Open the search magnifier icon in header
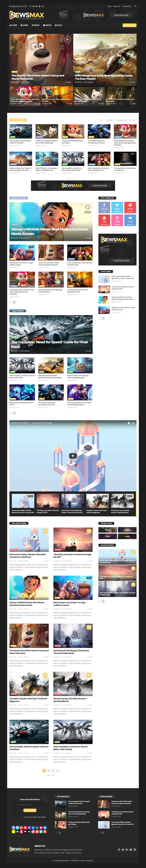The width and height of the screenshot is (146, 868). coord(135,6)
